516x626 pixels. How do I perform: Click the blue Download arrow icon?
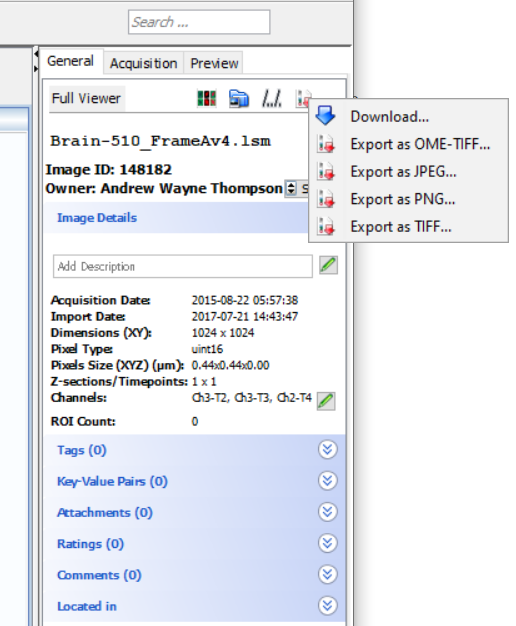click(325, 116)
